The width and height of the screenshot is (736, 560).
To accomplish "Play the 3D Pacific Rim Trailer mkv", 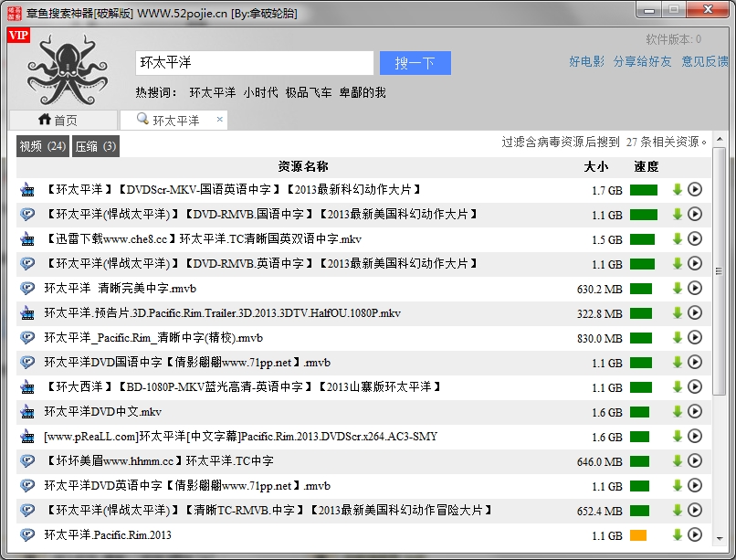I will pos(695,313).
